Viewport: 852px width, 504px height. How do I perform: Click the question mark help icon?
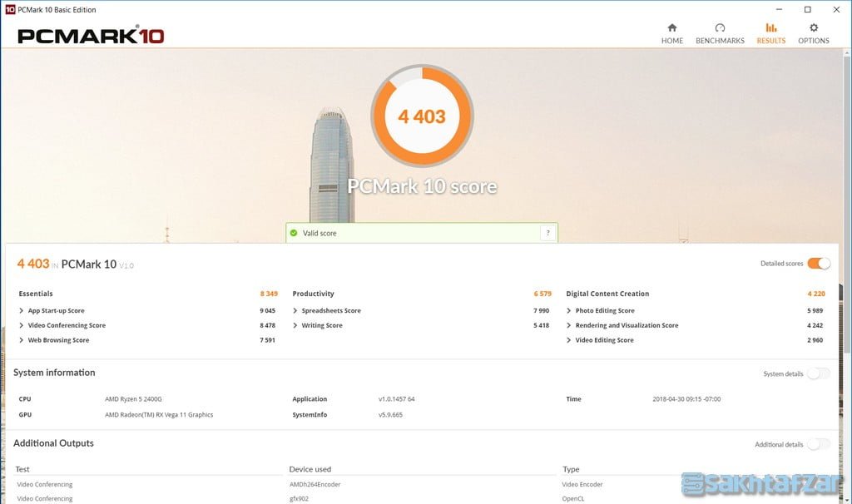click(547, 233)
